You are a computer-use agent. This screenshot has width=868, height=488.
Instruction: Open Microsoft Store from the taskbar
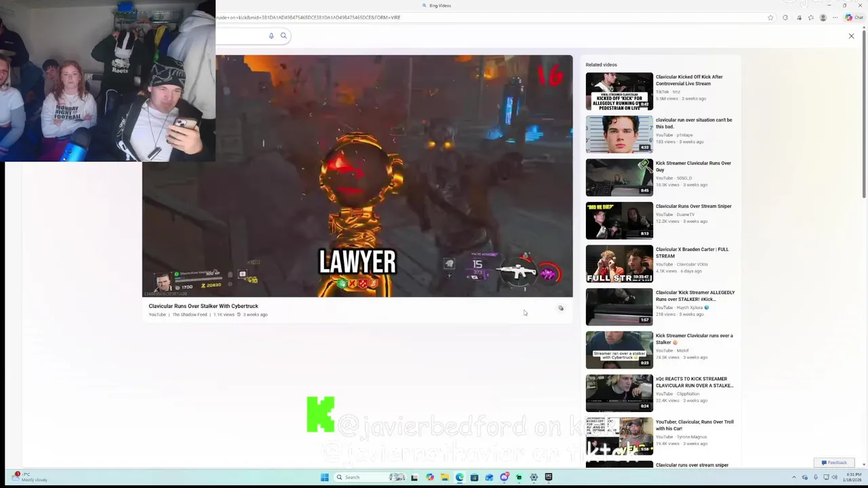pos(475,477)
